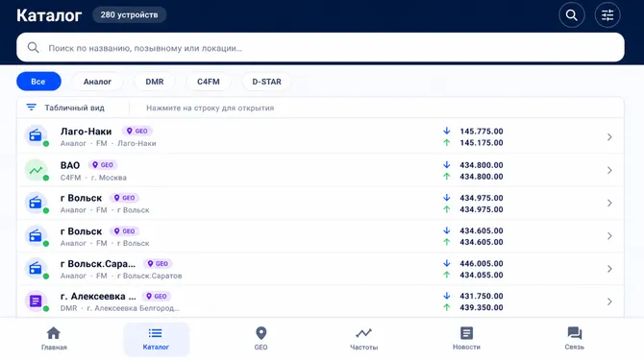Filter list by DMR chip
644x361 pixels.
coord(155,82)
